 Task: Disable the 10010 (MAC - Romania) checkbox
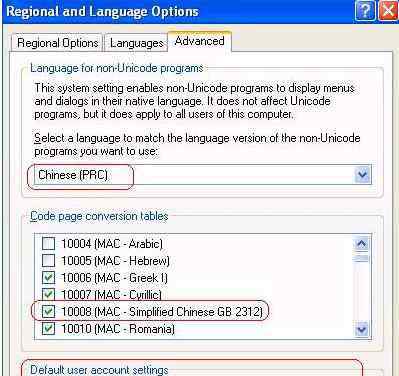(x=48, y=329)
